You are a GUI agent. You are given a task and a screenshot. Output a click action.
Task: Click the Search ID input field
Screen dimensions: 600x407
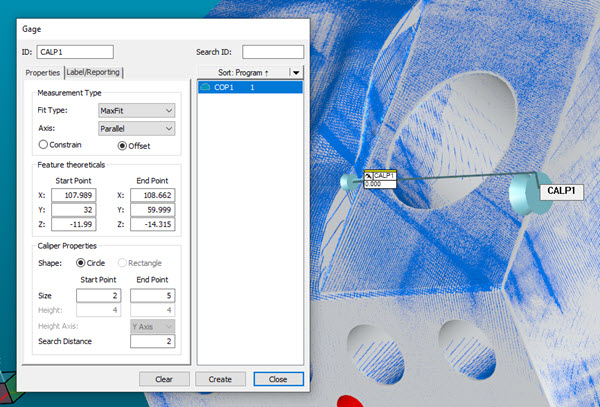(272, 51)
